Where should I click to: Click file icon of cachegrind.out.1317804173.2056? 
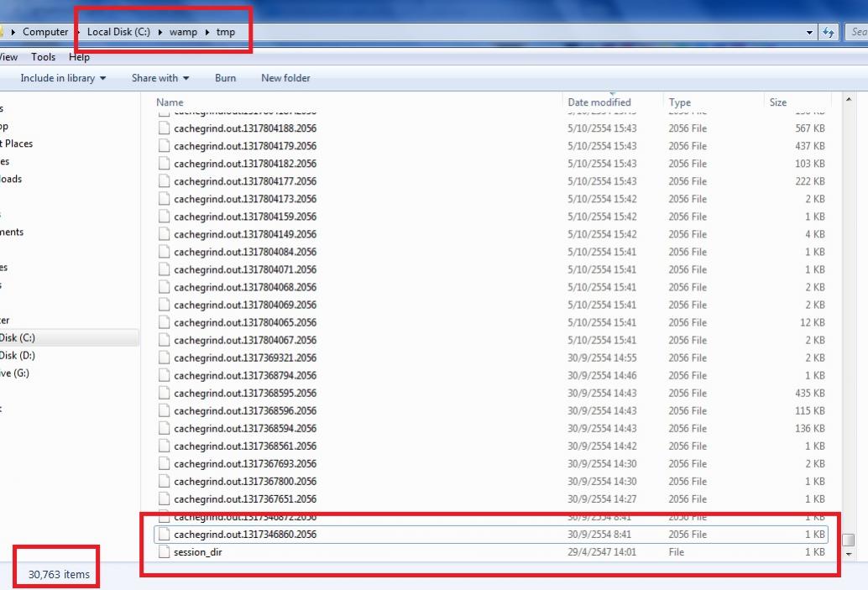(x=164, y=199)
